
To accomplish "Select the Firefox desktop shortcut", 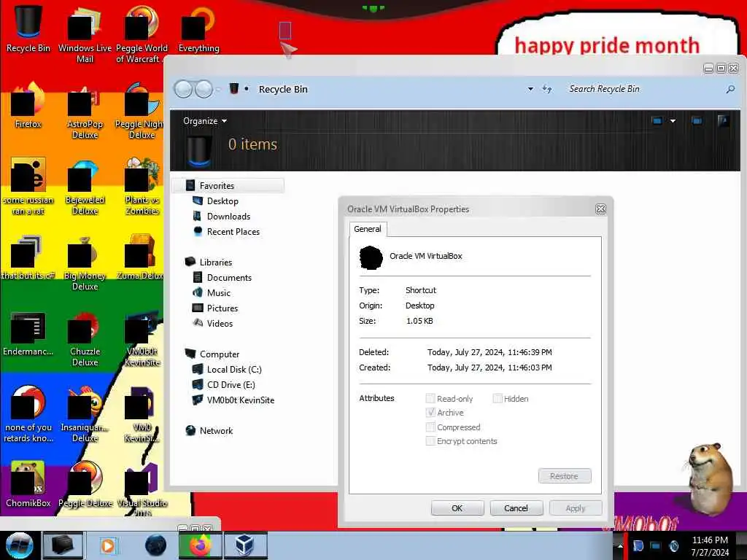I will 28,105.
